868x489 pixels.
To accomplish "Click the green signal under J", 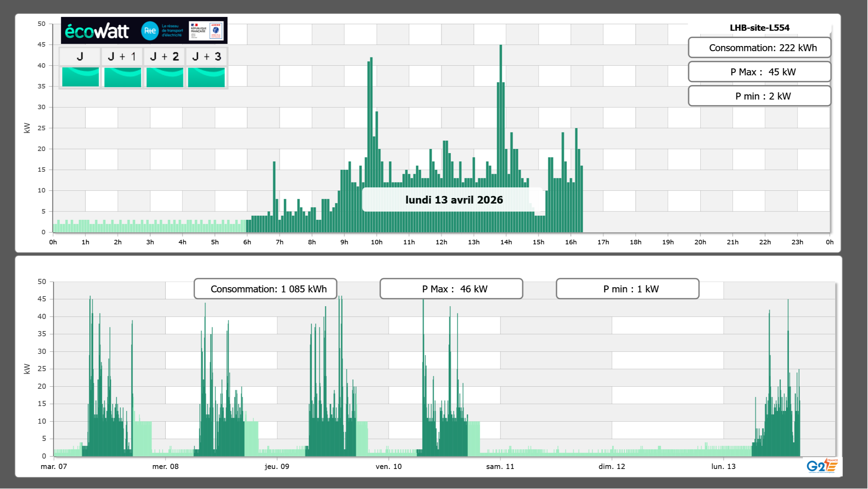I will 80,77.
